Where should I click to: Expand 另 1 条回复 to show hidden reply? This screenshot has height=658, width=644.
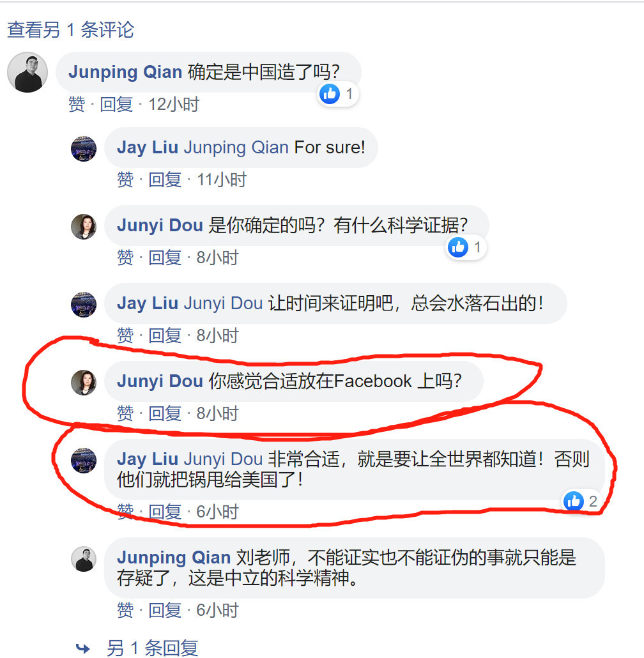click(152, 648)
